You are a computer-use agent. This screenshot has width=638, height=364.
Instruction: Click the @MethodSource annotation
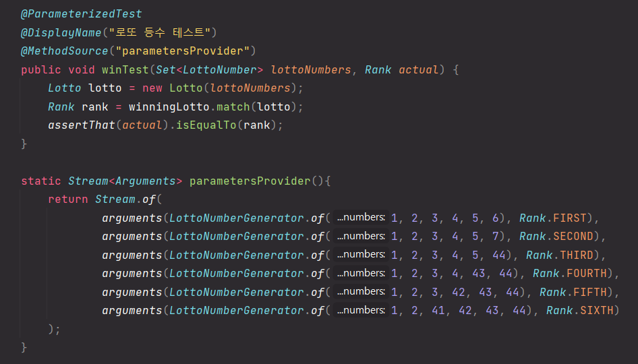tap(65, 51)
